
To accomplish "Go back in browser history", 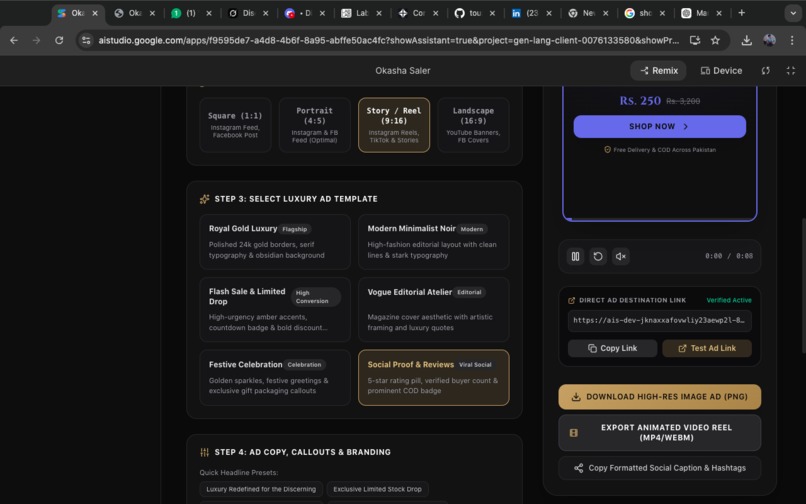I will pyautogui.click(x=14, y=40).
